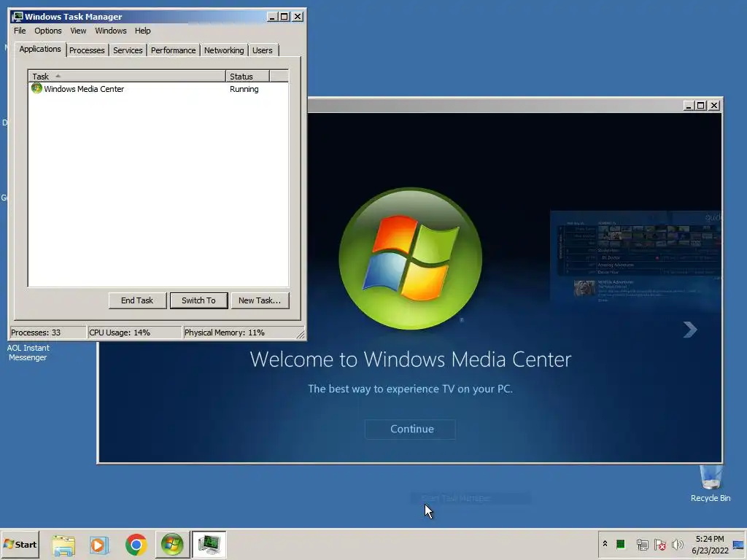Close the Windows Media Center window

pyautogui.click(x=714, y=105)
